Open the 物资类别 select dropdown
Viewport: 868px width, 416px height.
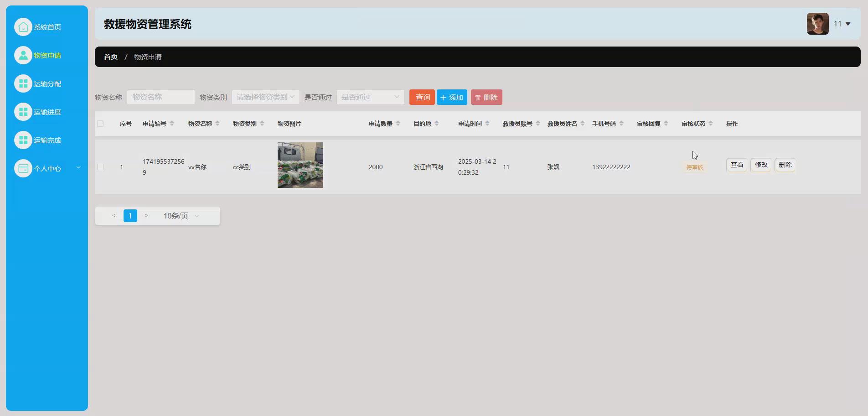point(265,97)
